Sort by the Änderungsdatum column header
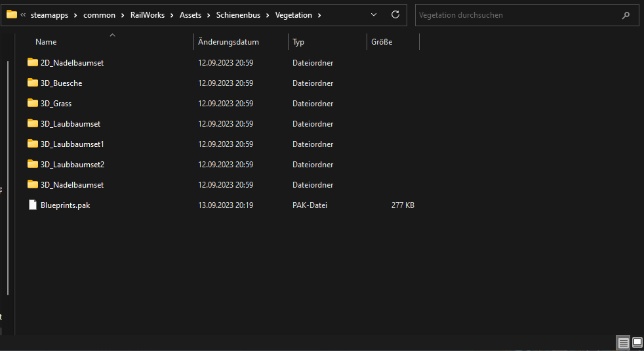Screen dimensions: 644x351 pyautogui.click(x=228, y=42)
